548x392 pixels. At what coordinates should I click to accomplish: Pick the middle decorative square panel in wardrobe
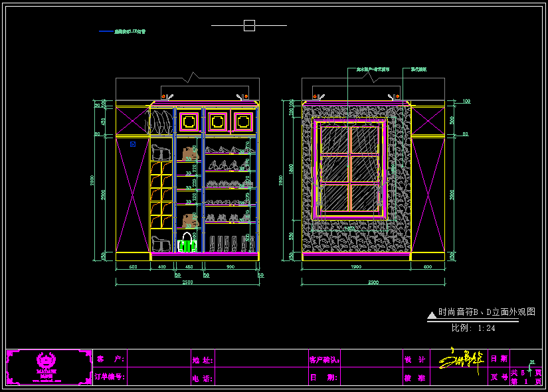click(x=217, y=122)
